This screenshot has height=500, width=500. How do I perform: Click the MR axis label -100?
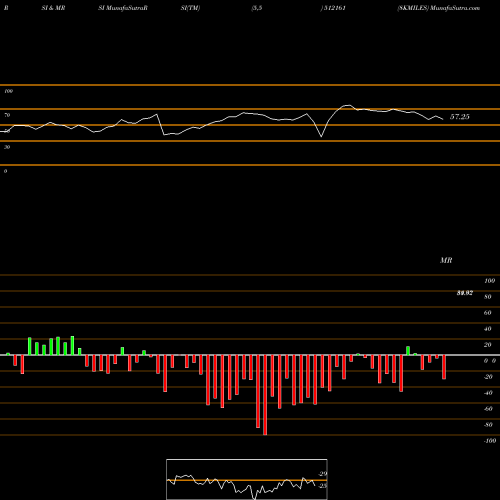(490, 441)
